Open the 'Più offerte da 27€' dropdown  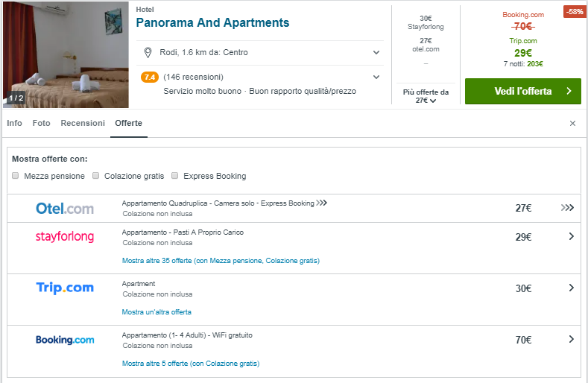pyautogui.click(x=425, y=96)
